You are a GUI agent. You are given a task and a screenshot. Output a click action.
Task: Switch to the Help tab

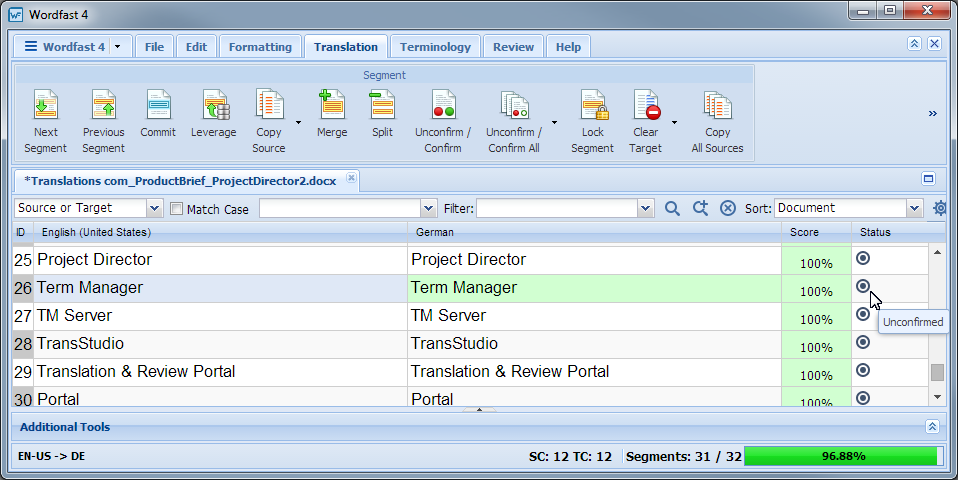568,47
